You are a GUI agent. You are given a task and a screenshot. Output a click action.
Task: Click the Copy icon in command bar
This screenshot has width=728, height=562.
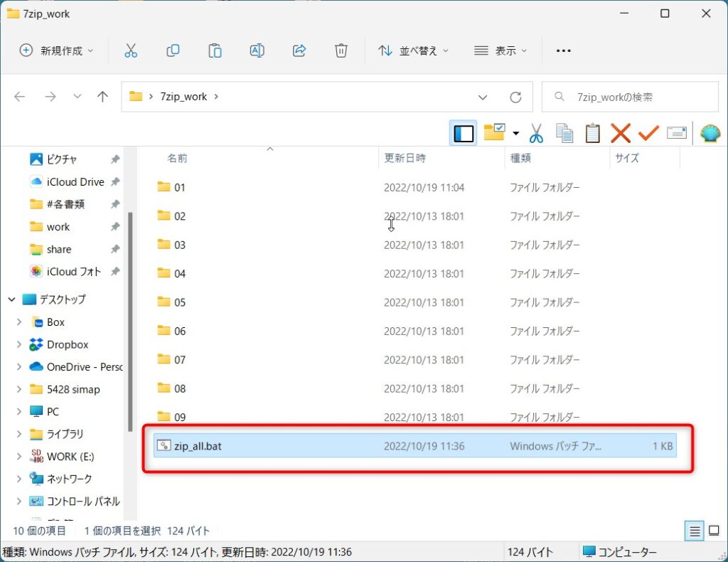[173, 51]
